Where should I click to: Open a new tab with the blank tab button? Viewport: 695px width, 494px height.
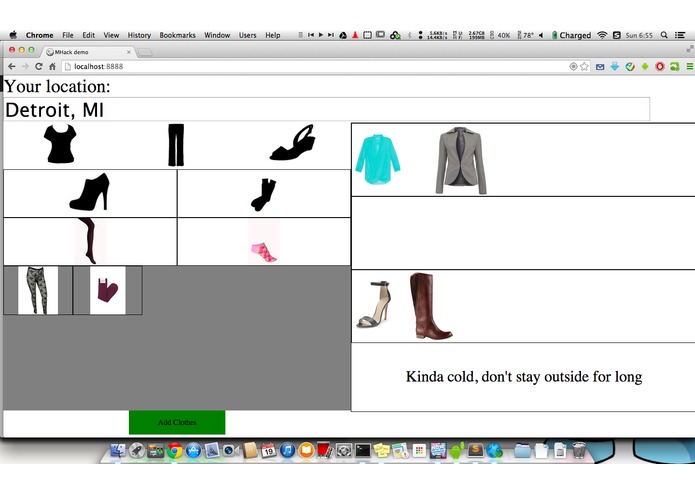(x=144, y=52)
